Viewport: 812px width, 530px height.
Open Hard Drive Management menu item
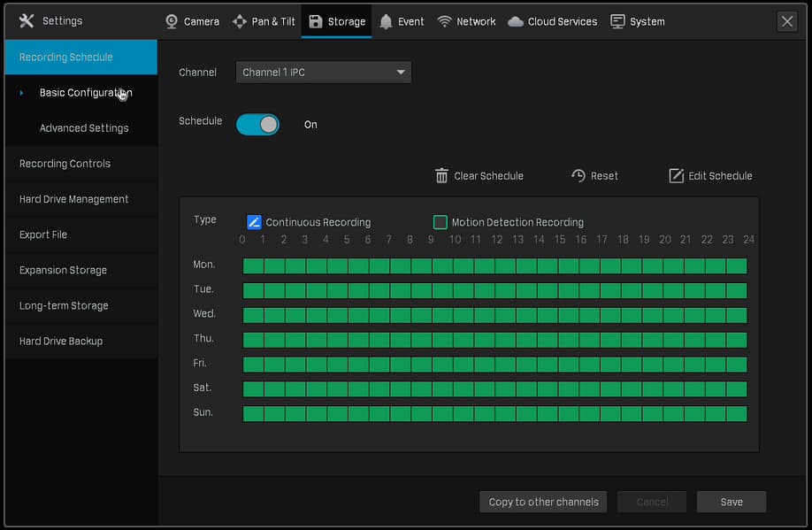click(73, 199)
